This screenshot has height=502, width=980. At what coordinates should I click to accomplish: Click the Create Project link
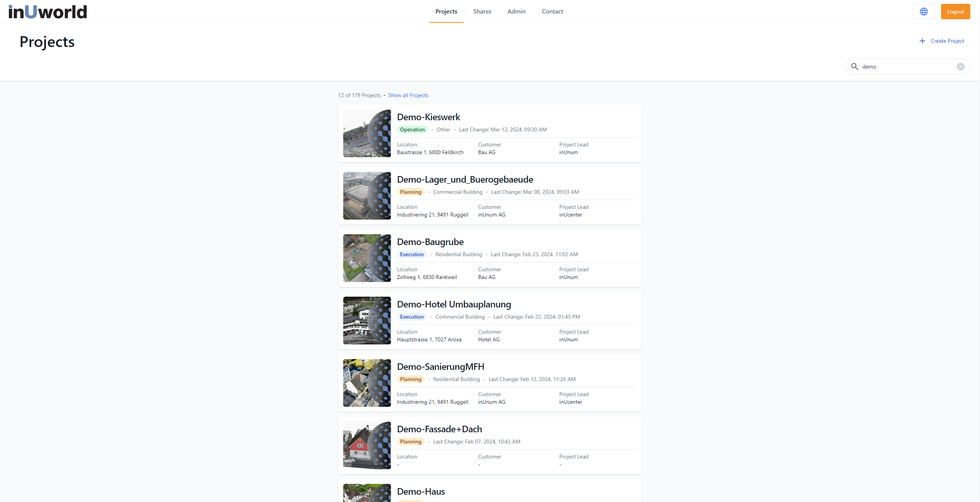(947, 41)
